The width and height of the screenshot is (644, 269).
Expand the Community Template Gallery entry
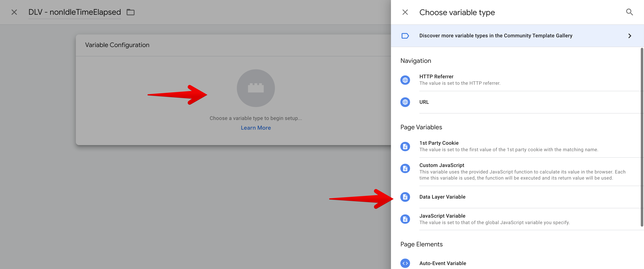[630, 36]
